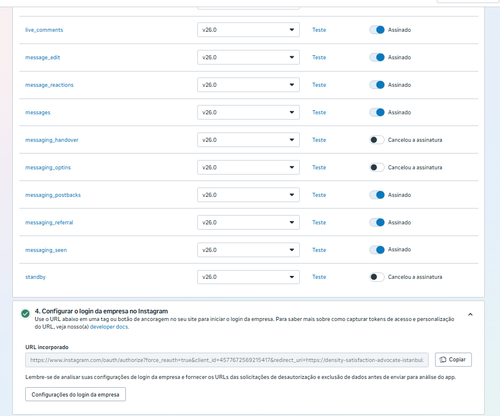This screenshot has width=500, height=416.
Task: Open the message_edit field link
Action: [x=43, y=57]
